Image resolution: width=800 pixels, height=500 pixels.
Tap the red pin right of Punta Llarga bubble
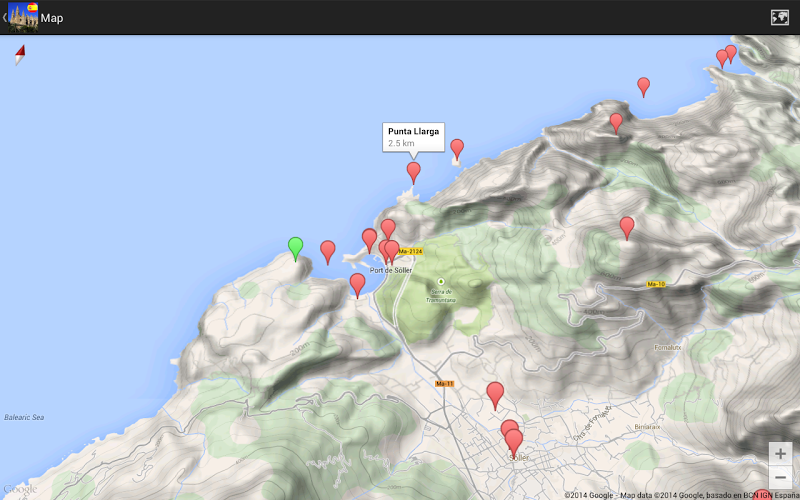tap(457, 149)
